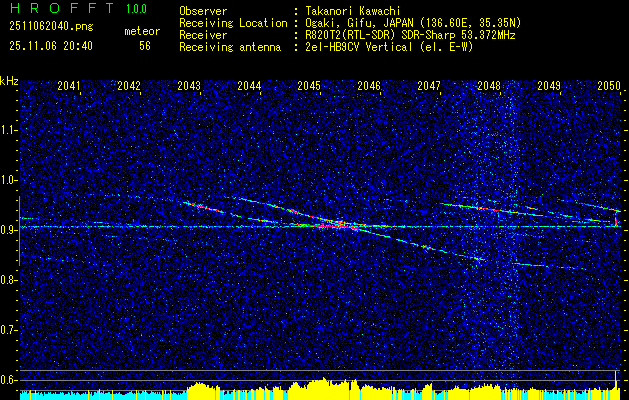Select the R820T2(RTL-SDR) SDR-Sharp 53.372MHz text
Viewport: 629px width, 400px height.
(410, 35)
